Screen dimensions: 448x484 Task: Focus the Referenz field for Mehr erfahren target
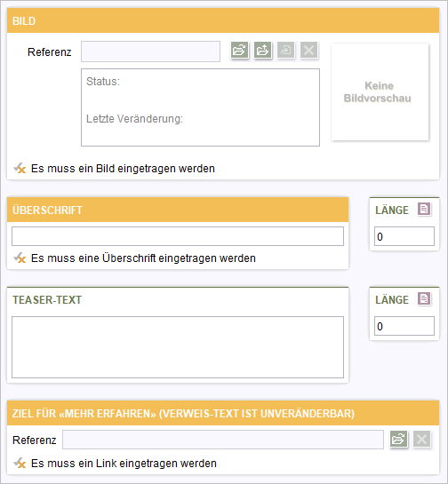click(x=223, y=440)
